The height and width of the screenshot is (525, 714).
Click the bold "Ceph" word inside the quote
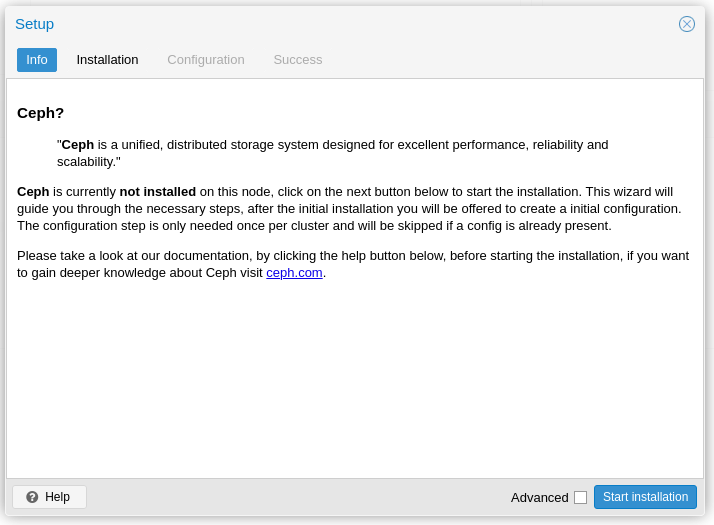click(78, 145)
